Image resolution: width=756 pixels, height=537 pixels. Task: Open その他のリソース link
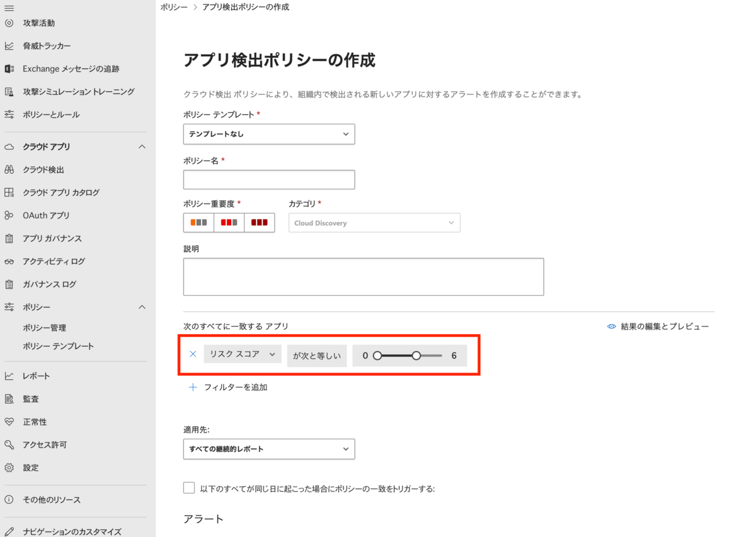coord(52,499)
